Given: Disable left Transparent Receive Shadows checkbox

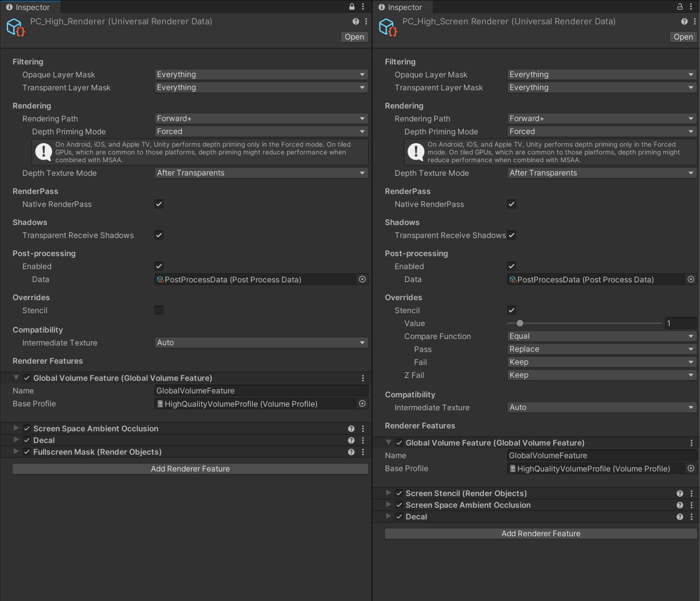Looking at the screenshot, I should coord(159,235).
